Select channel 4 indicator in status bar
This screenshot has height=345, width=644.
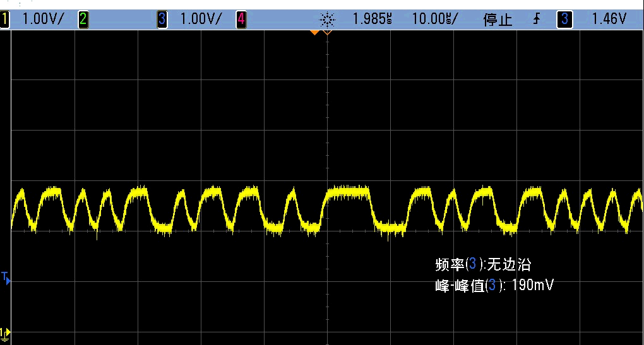click(241, 20)
